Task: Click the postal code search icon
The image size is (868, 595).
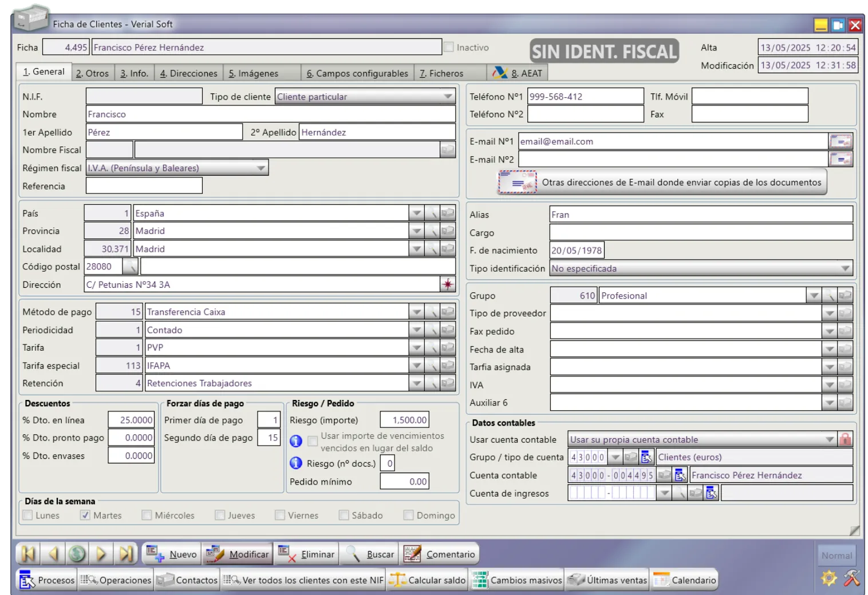Action: pyautogui.click(x=131, y=267)
